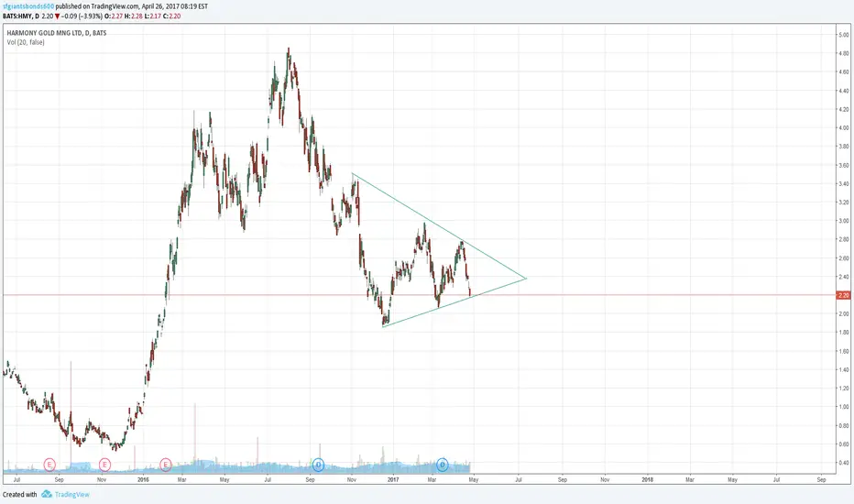Screen dimensions: 854x504
Task: Click the dividend D marker near Sep 2016
Action: (319, 465)
